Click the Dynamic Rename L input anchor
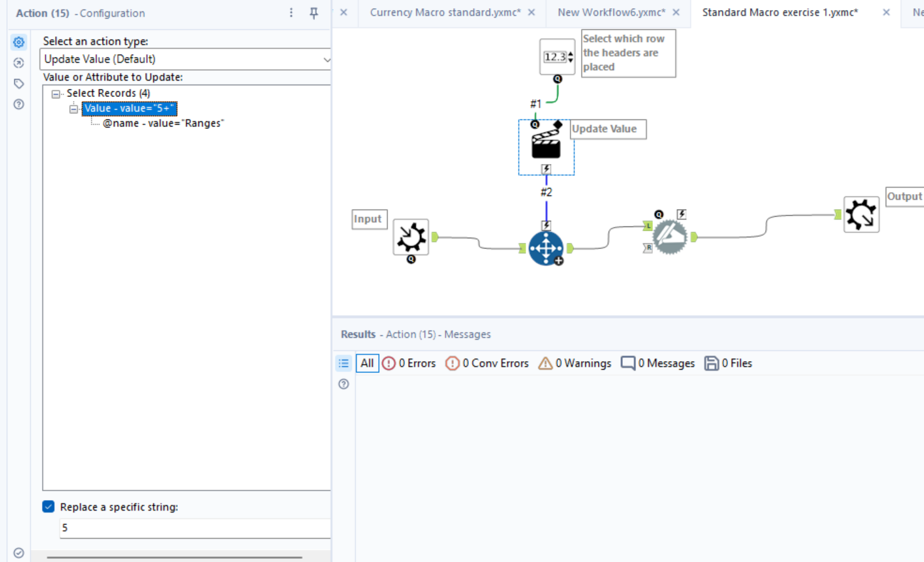 tap(648, 226)
